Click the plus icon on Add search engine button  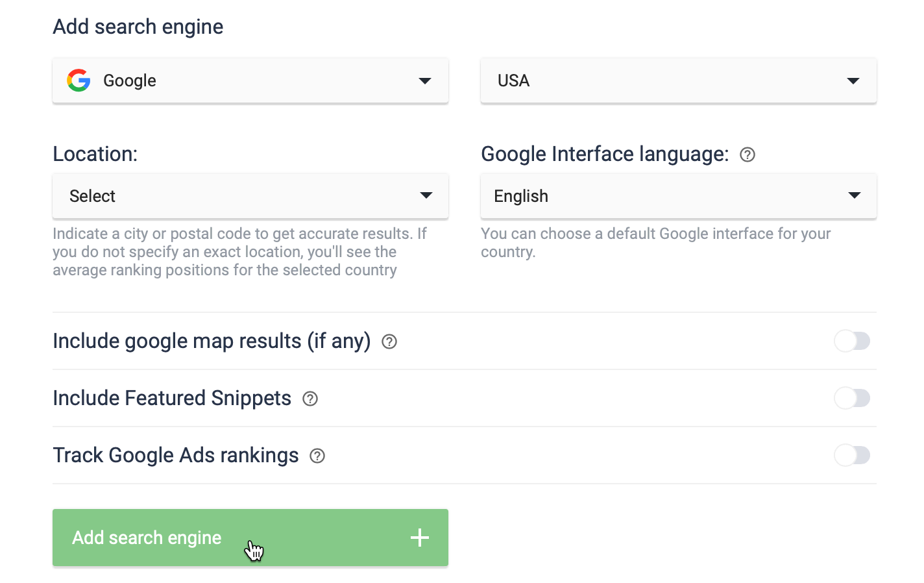point(420,538)
